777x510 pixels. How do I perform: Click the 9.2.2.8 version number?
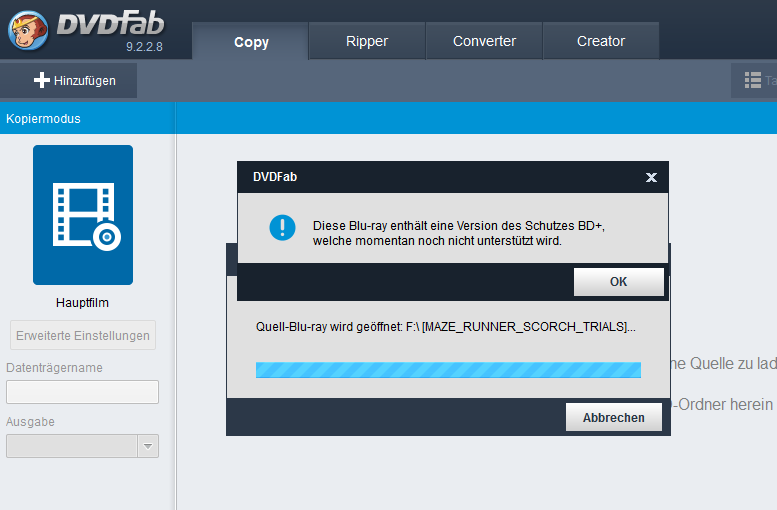(x=144, y=47)
